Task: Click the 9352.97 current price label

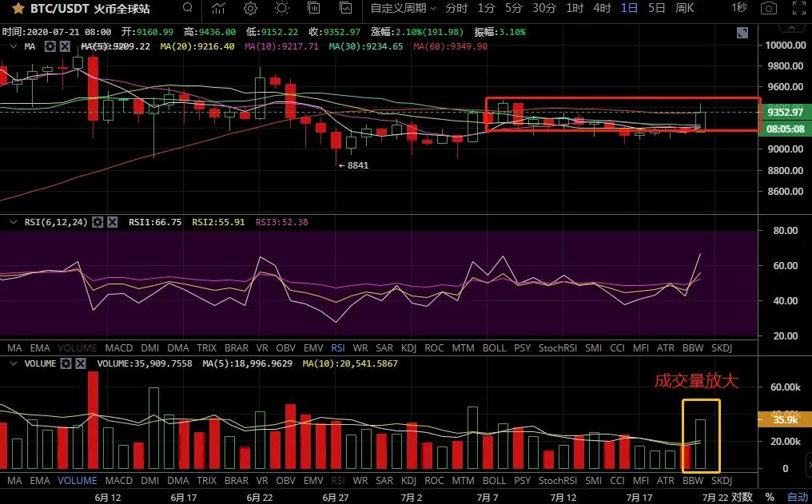Action: [785, 113]
